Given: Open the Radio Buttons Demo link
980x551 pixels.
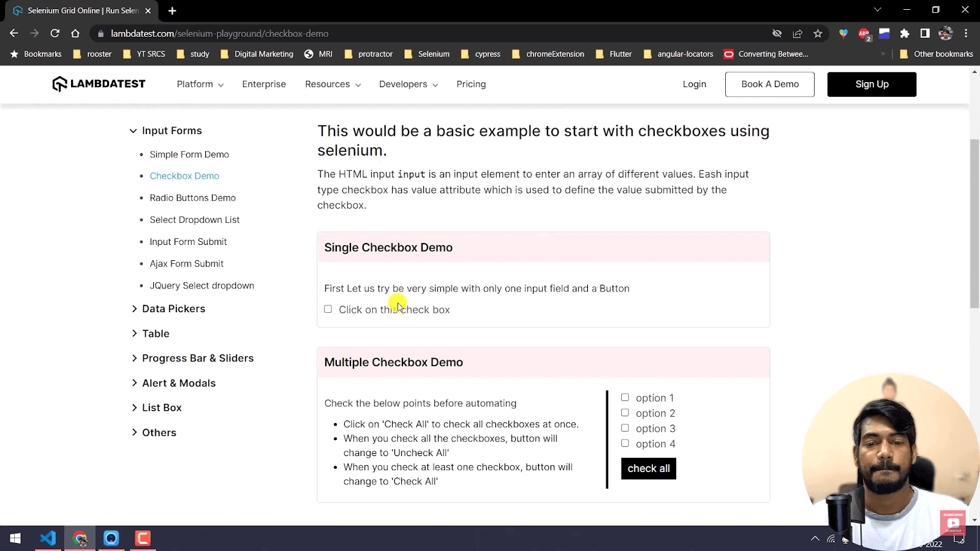Looking at the screenshot, I should click(x=192, y=197).
